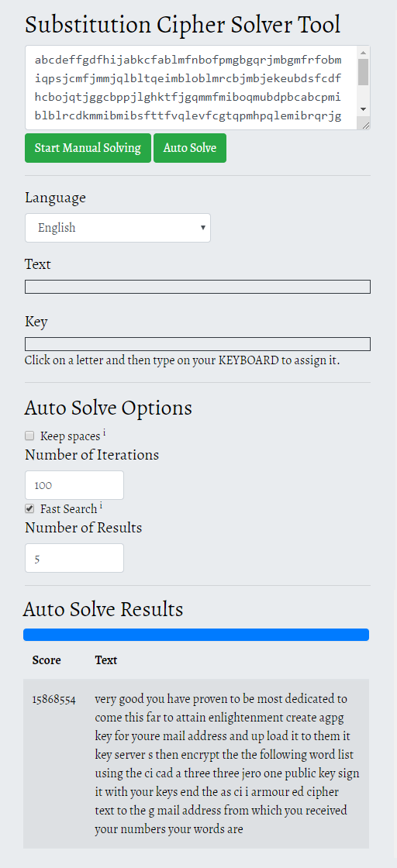Click the result score 15868554
This screenshot has width=397, height=868.
[54, 699]
